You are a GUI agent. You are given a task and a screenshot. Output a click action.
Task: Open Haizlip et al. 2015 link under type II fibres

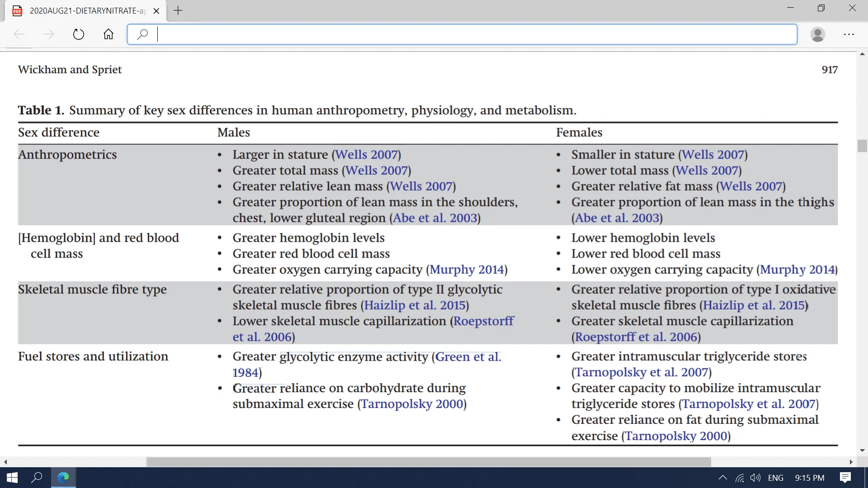pyautogui.click(x=415, y=305)
